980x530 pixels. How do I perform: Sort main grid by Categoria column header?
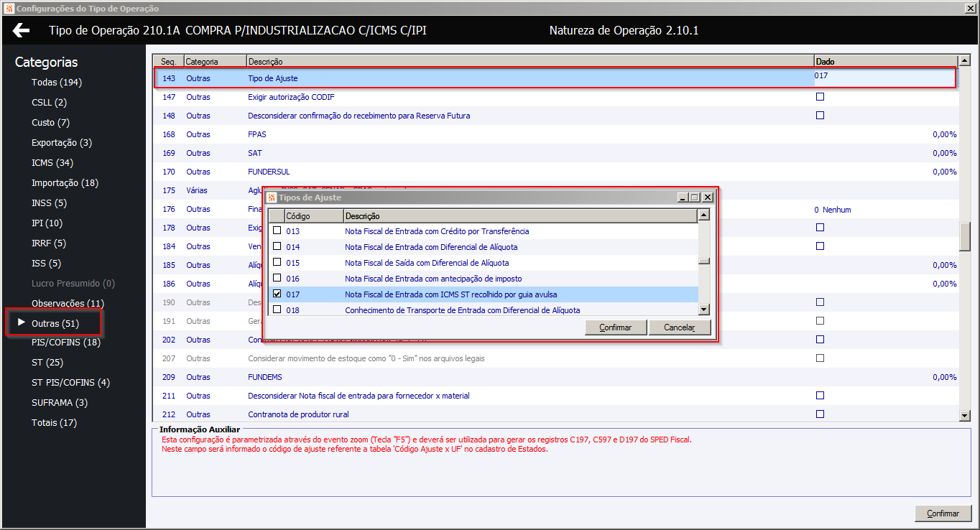pyautogui.click(x=216, y=62)
